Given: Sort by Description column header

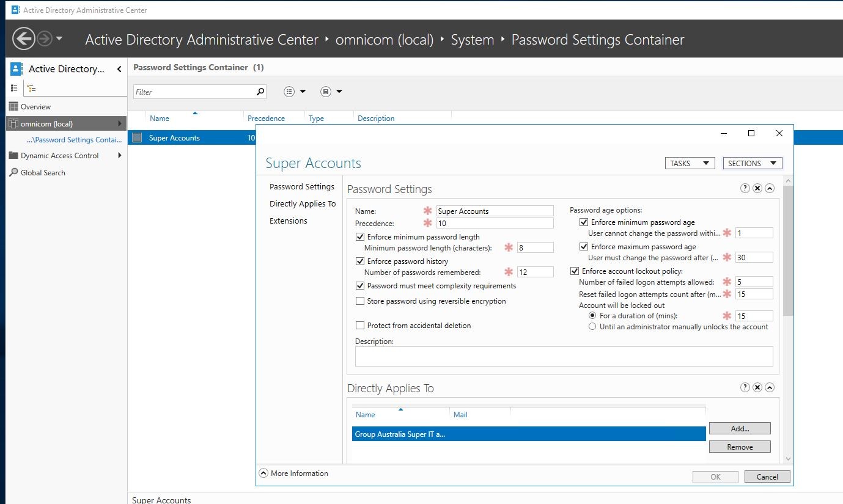Looking at the screenshot, I should (376, 119).
